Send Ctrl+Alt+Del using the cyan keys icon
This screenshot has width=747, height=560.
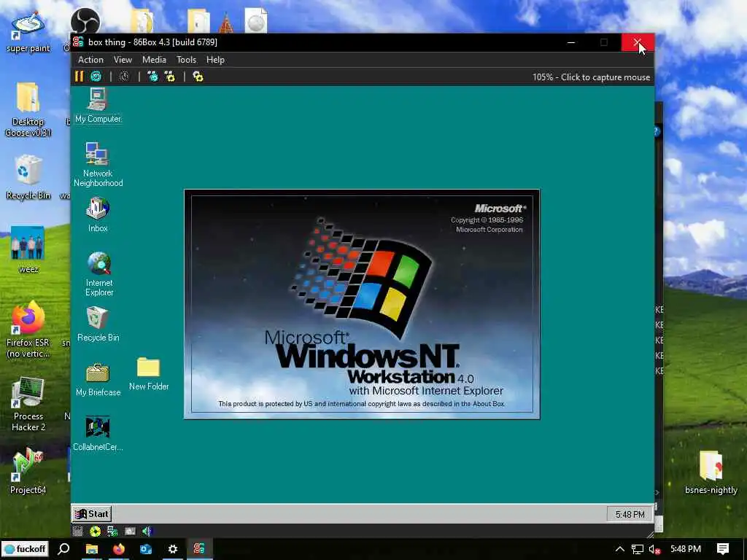(x=153, y=77)
